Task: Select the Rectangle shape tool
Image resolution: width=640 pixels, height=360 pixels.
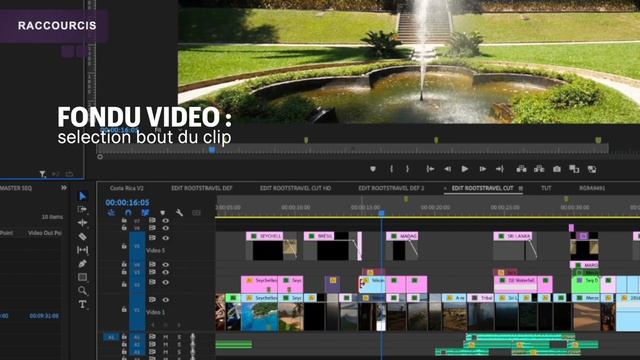Action: click(82, 277)
